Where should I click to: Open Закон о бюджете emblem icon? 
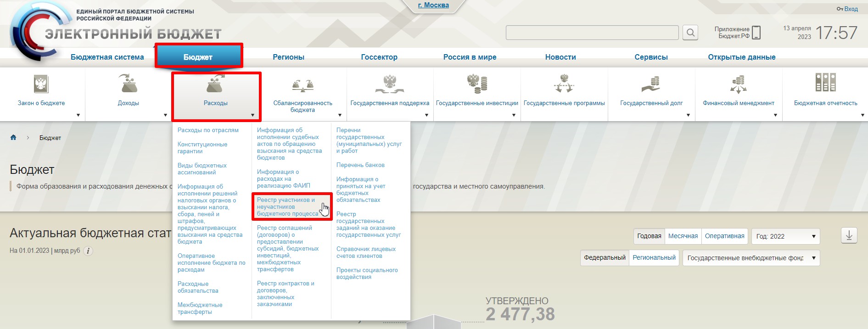click(x=41, y=84)
